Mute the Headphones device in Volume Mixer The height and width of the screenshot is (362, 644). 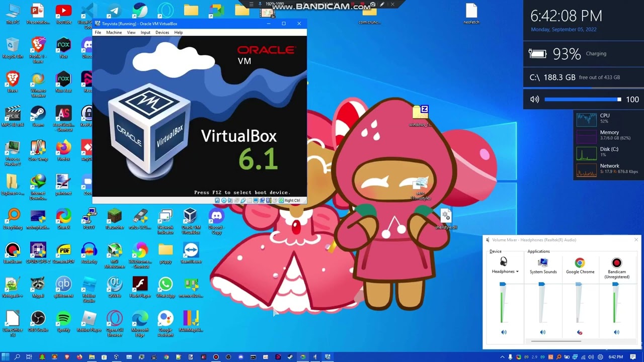[504, 332]
